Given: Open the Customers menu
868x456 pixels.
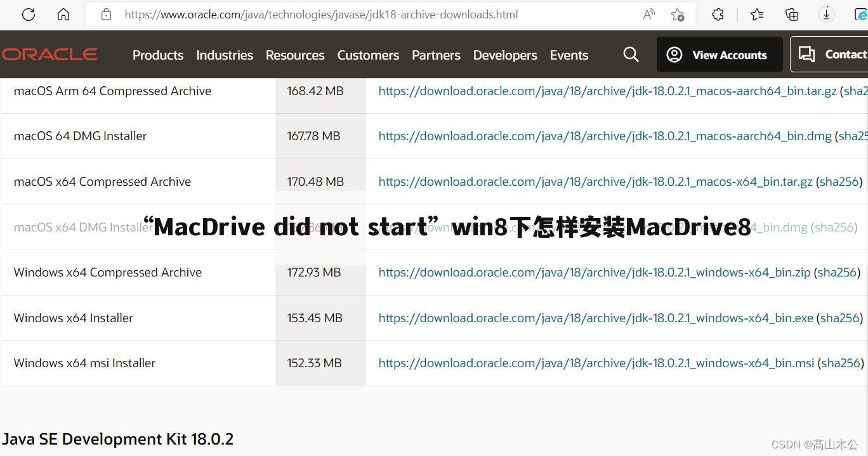Looking at the screenshot, I should click(x=368, y=55).
